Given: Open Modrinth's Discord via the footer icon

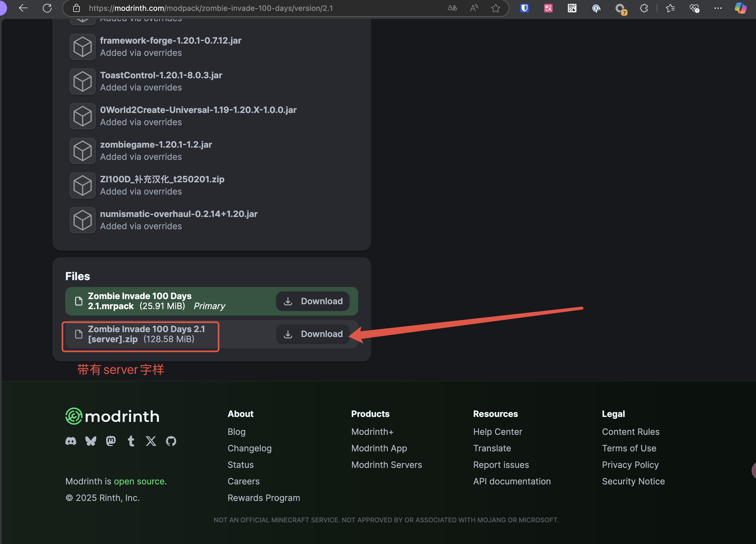Looking at the screenshot, I should click(71, 441).
